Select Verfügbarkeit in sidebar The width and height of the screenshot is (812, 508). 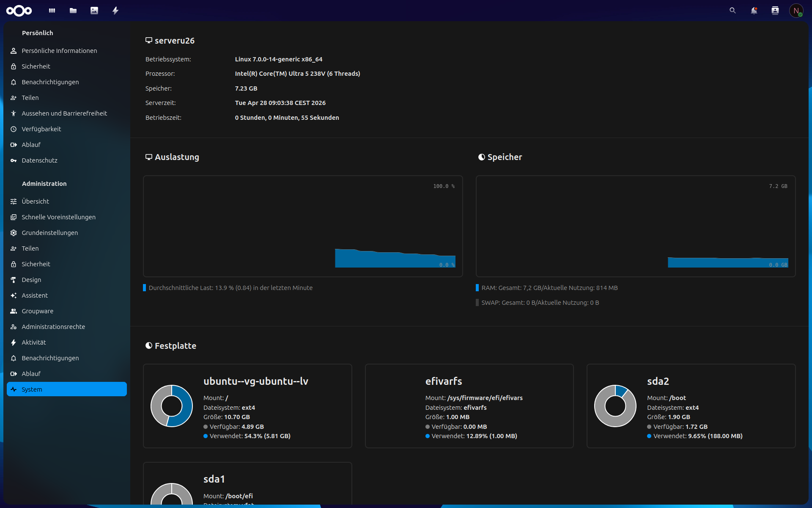tap(41, 129)
